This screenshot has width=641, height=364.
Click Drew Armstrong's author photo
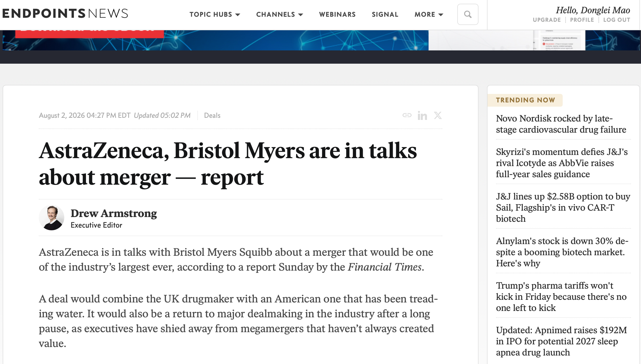[x=52, y=218]
